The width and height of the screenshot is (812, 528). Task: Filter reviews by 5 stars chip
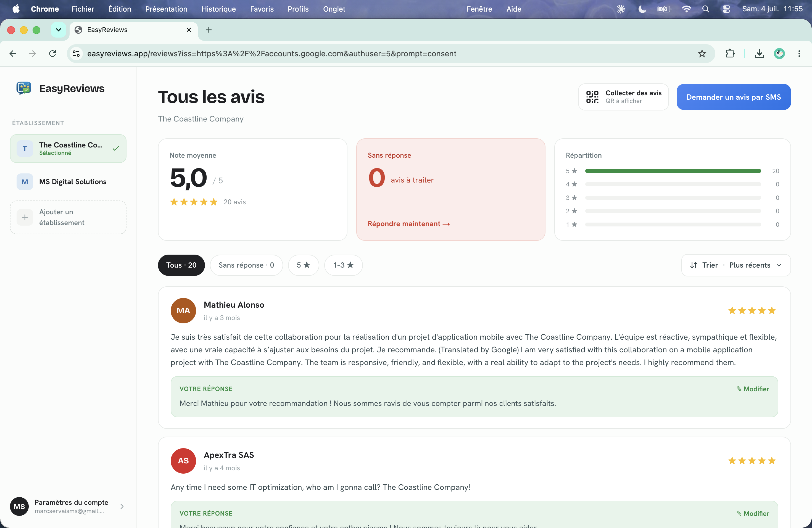[x=303, y=265]
